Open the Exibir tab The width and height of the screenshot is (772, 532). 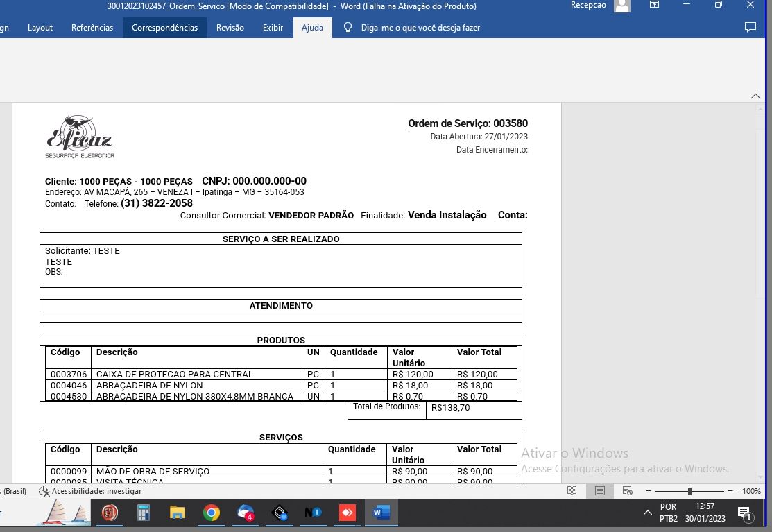click(273, 28)
